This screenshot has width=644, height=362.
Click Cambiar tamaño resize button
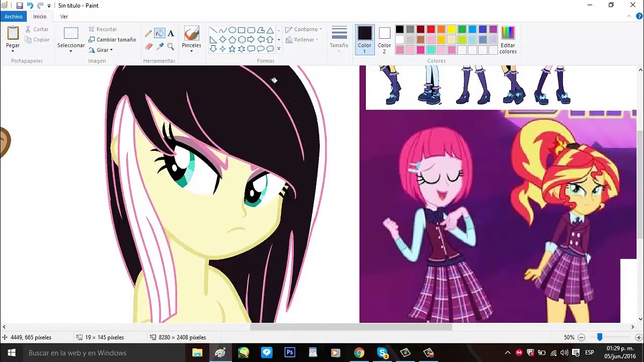(112, 40)
